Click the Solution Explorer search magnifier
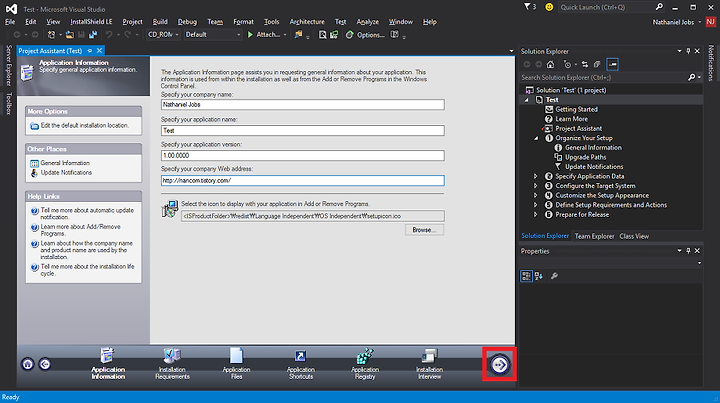Image resolution: width=720 pixels, height=403 pixels. [x=692, y=78]
